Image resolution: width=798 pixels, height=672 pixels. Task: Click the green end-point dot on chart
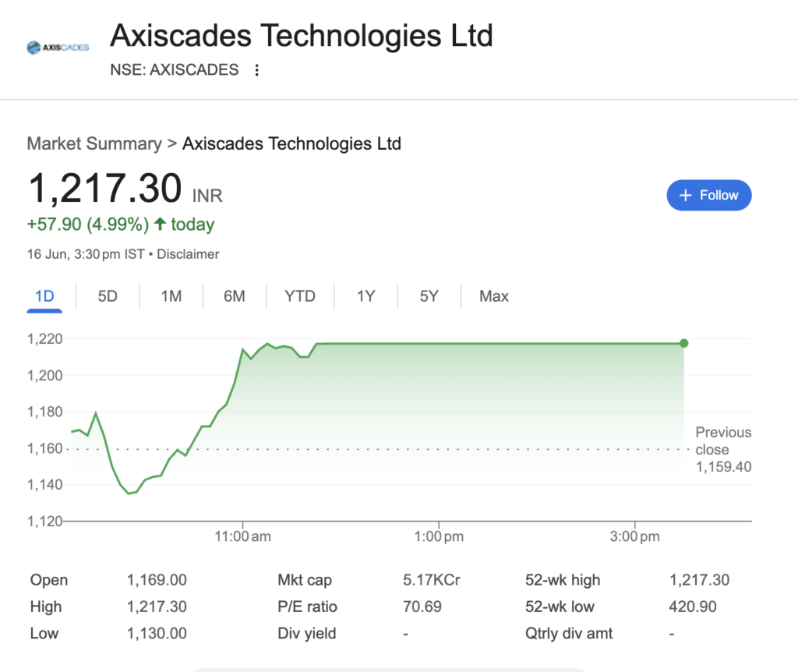coord(684,343)
